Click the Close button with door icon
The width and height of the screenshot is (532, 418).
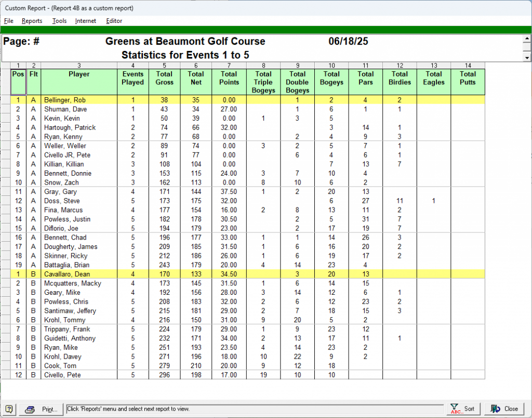pyautogui.click(x=505, y=409)
